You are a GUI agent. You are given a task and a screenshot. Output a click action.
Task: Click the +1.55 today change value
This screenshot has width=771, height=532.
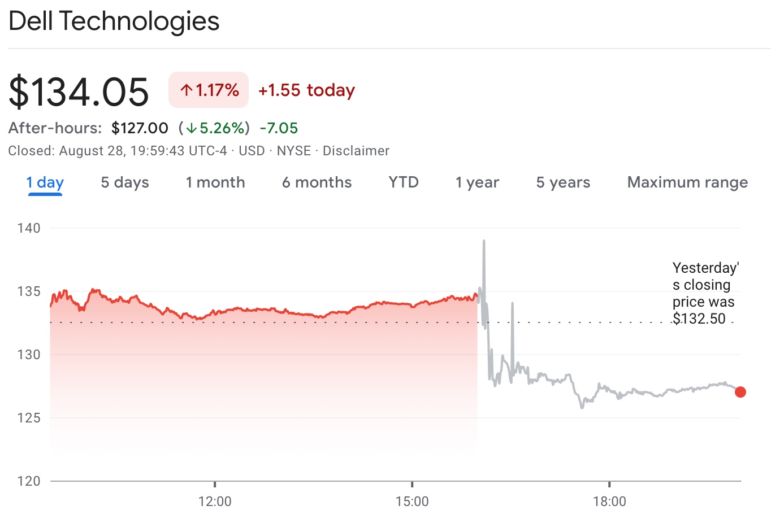(x=306, y=89)
